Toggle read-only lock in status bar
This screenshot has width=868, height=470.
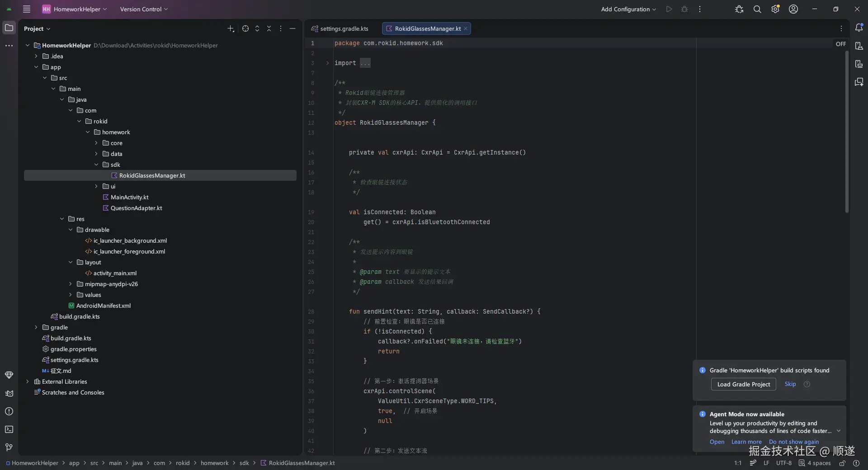[842, 463]
